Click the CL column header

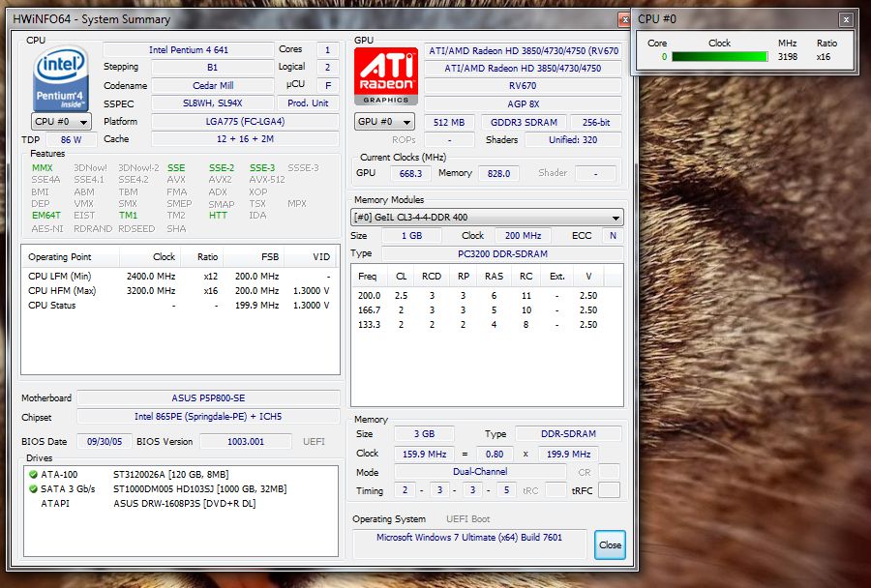[x=401, y=276]
